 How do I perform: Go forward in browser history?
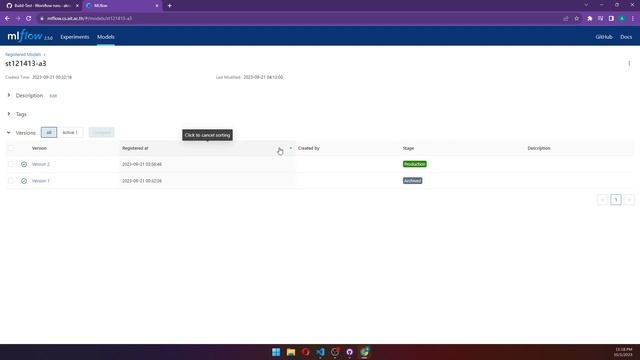point(18,18)
